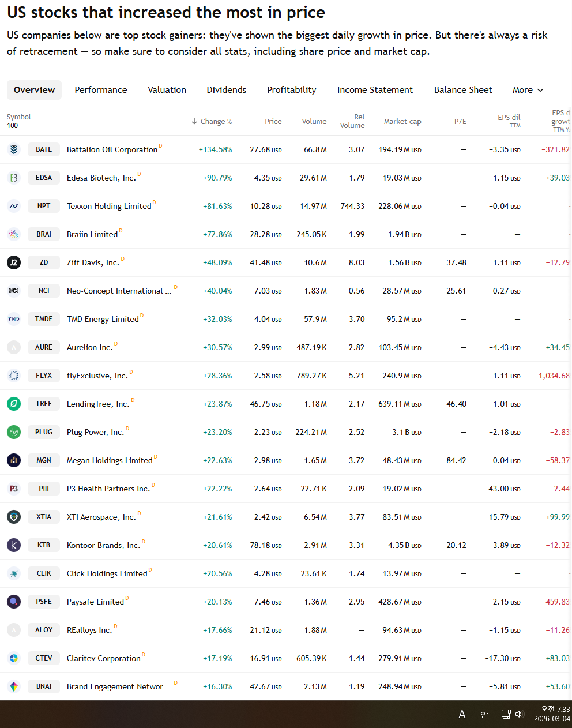Click the 4.35 B market cap for KTB
This screenshot has height=728, width=572.
[x=404, y=545]
